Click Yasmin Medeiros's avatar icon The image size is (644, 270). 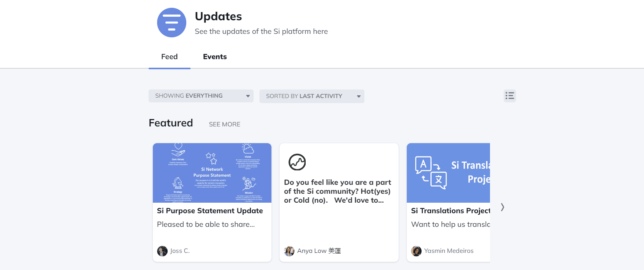click(416, 251)
